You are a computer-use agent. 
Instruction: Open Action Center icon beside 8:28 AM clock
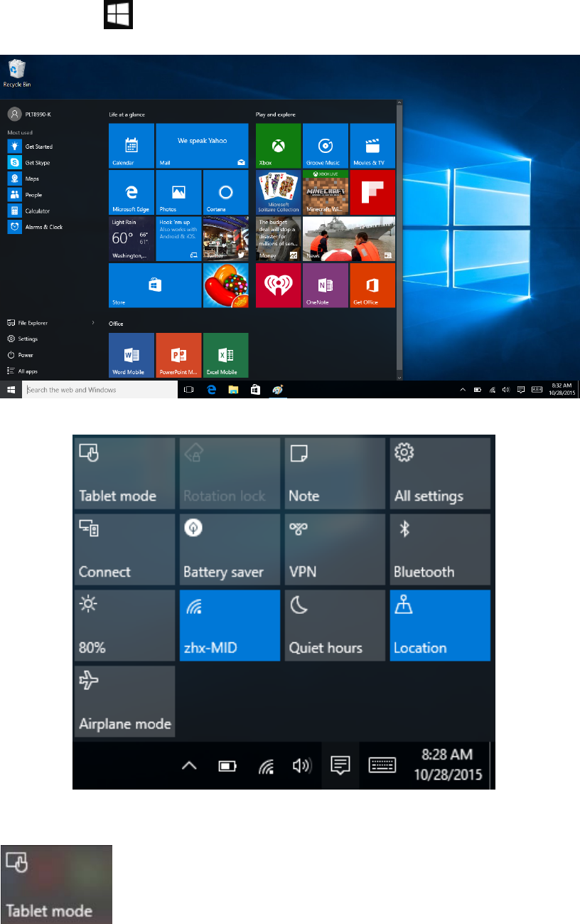tap(340, 765)
